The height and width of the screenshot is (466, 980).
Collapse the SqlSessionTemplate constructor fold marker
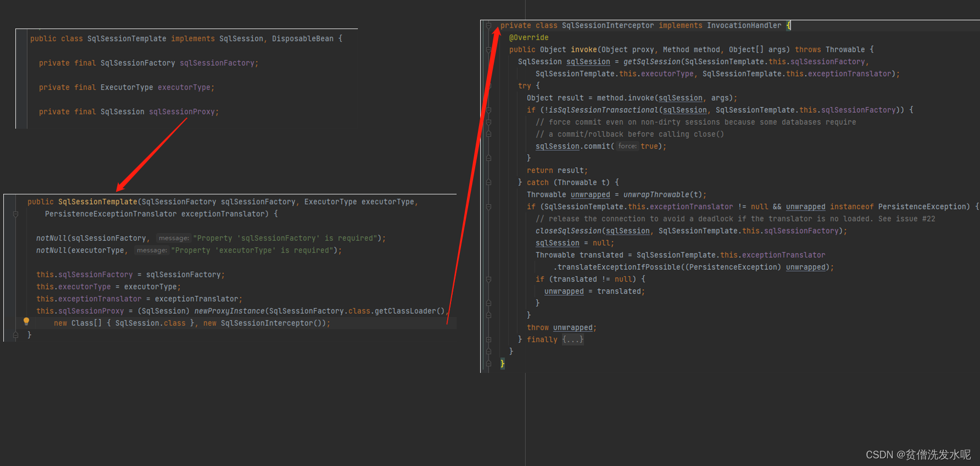click(x=15, y=214)
